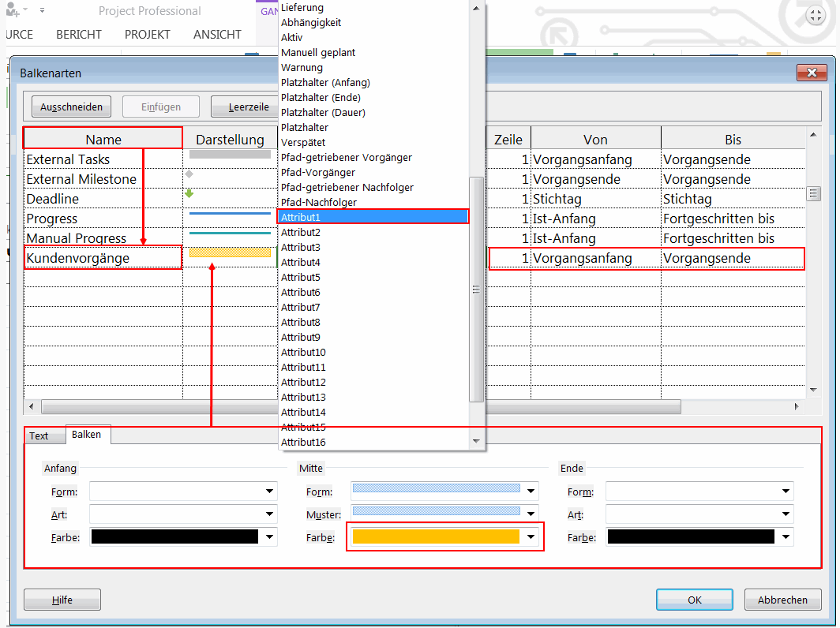
Task: Switch to the Text tab
Action: pyautogui.click(x=39, y=435)
